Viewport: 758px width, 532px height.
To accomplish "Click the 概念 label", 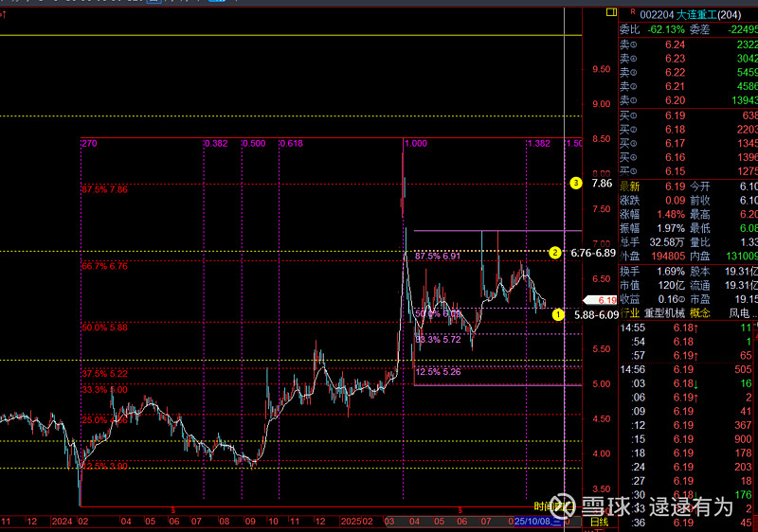I will point(700,313).
